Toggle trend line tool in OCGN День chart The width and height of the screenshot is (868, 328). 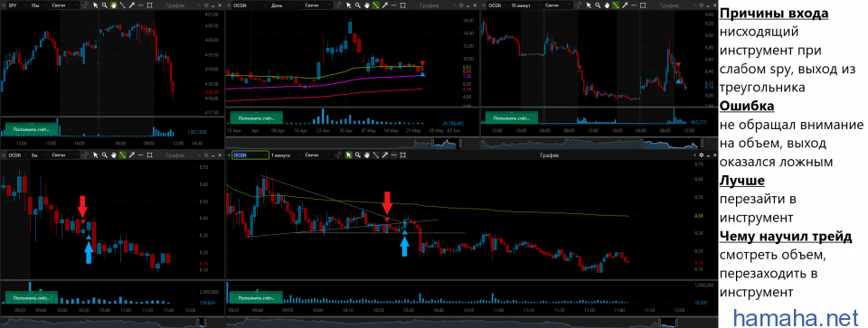[x=375, y=5]
